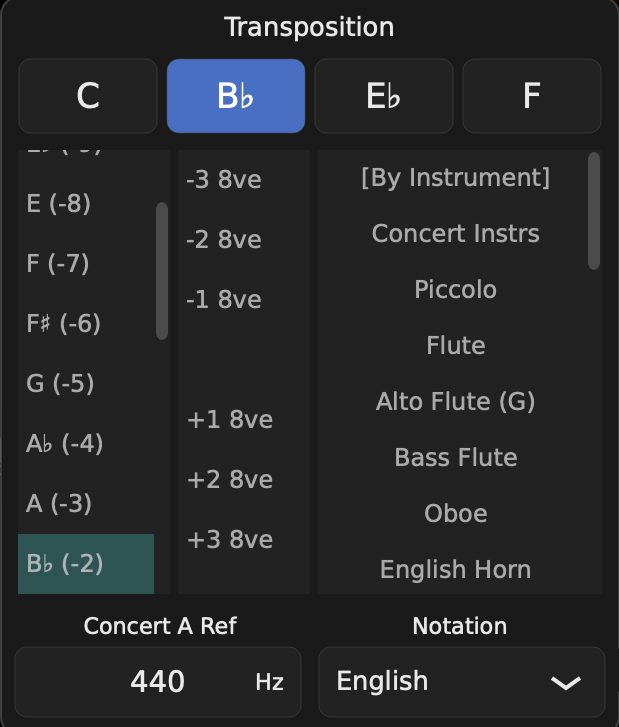
Task: Pick the +2 8ve octave shift
Action: pyautogui.click(x=244, y=479)
